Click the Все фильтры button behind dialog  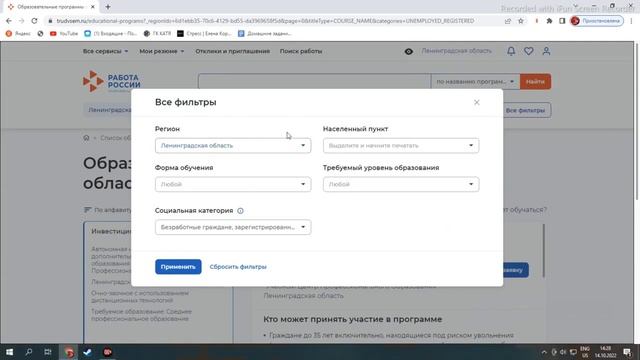click(x=527, y=110)
